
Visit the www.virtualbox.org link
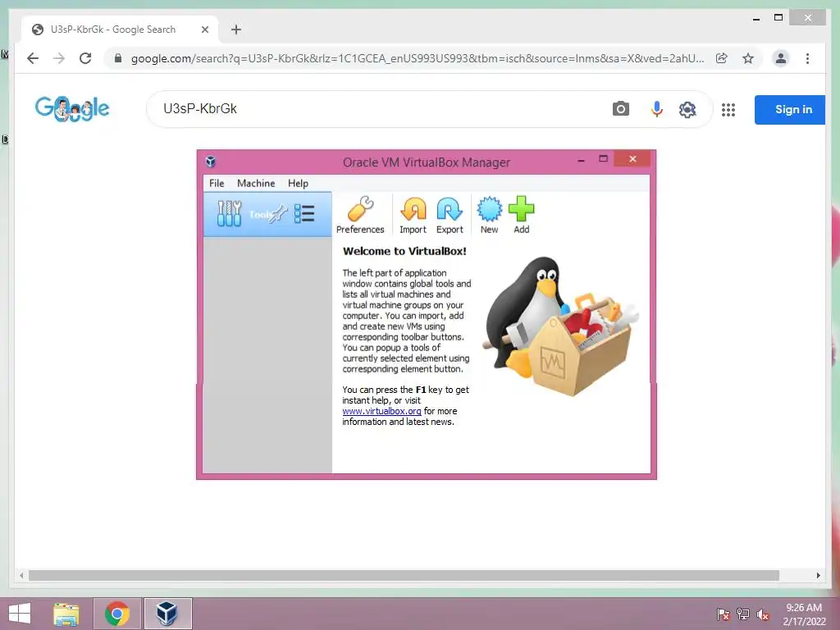pos(381,411)
